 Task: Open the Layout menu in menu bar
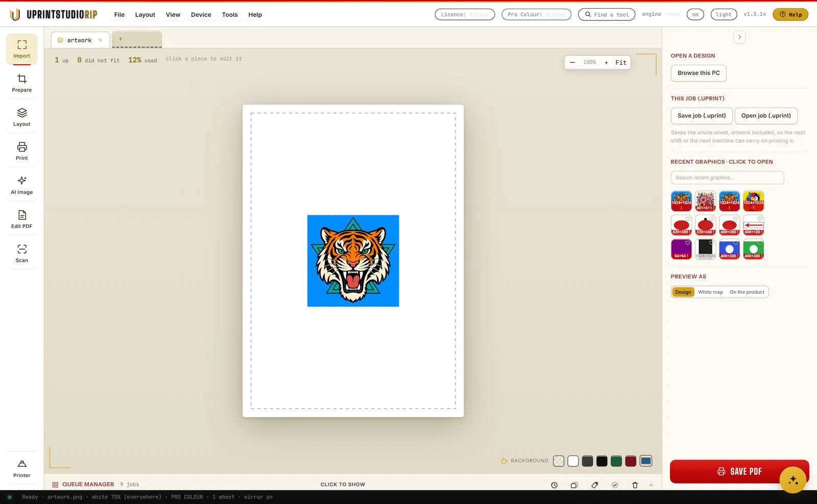(x=145, y=15)
